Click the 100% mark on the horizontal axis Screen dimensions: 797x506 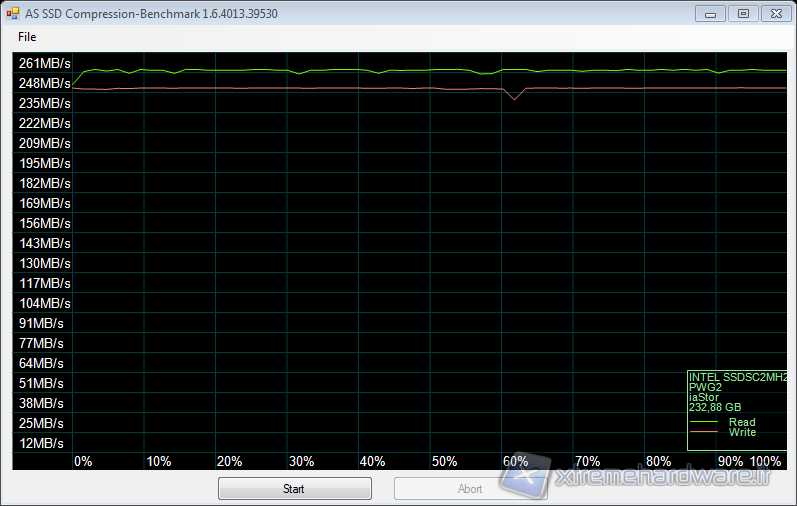pyautogui.click(x=765, y=461)
